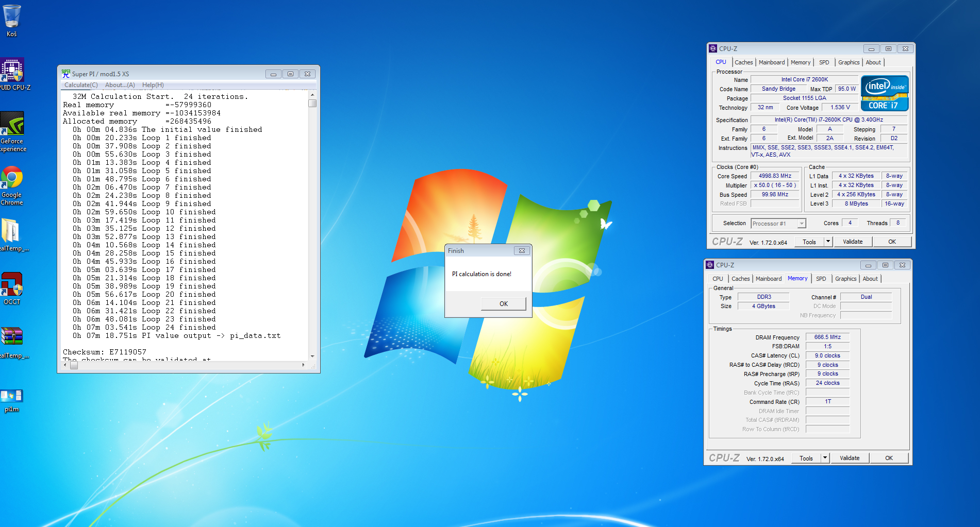Open Help(H) menu in Super PI
The image size is (980, 527).
(x=153, y=85)
